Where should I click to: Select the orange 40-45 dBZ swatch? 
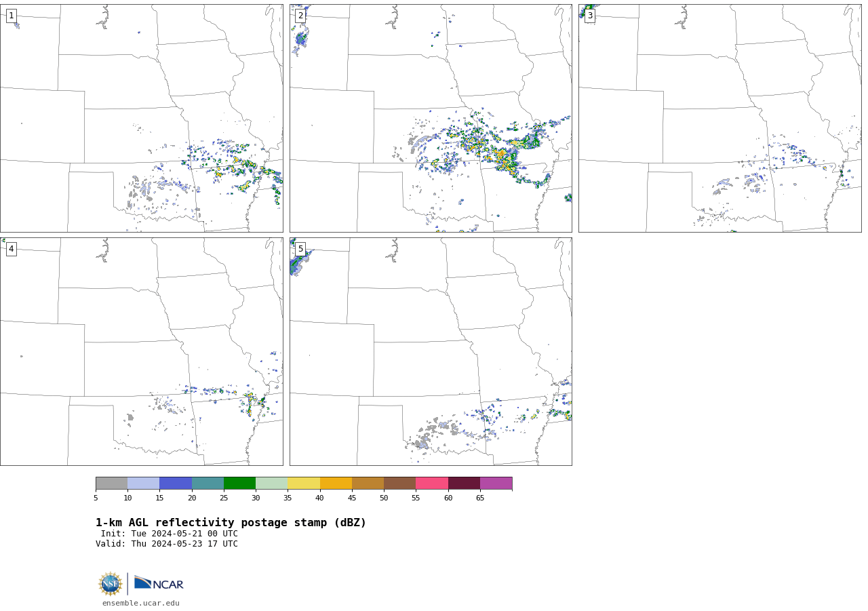click(x=336, y=483)
